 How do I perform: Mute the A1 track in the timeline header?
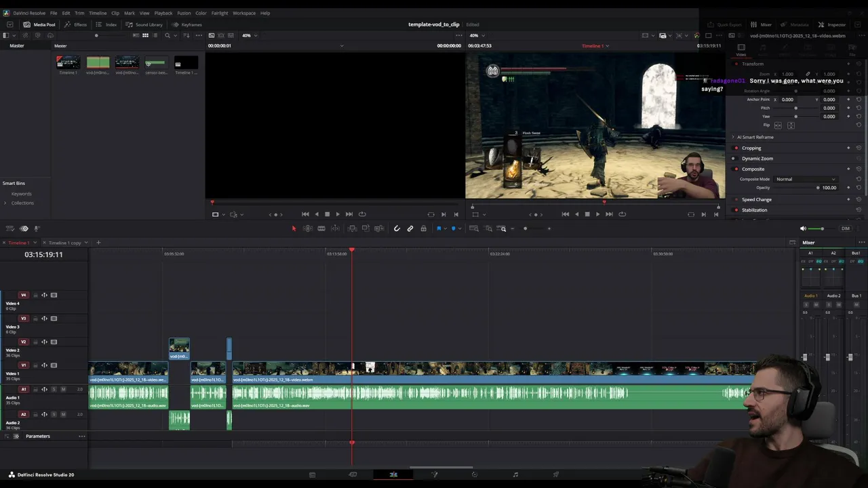pos(63,389)
